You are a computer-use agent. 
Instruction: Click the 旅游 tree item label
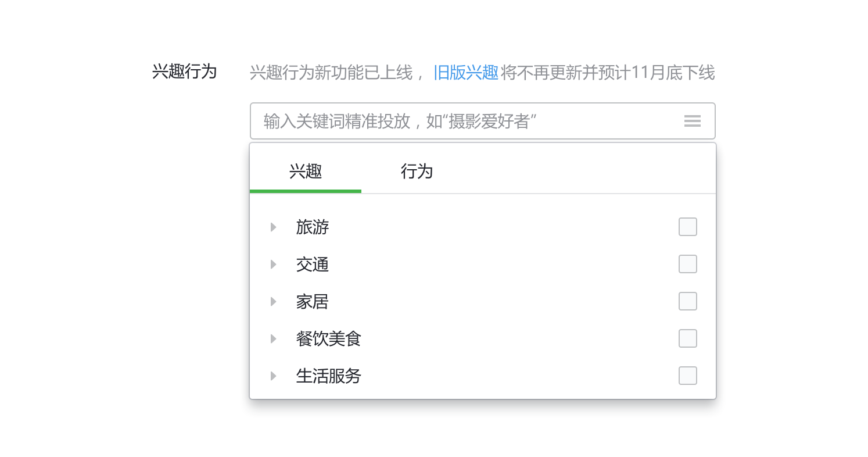(x=313, y=227)
